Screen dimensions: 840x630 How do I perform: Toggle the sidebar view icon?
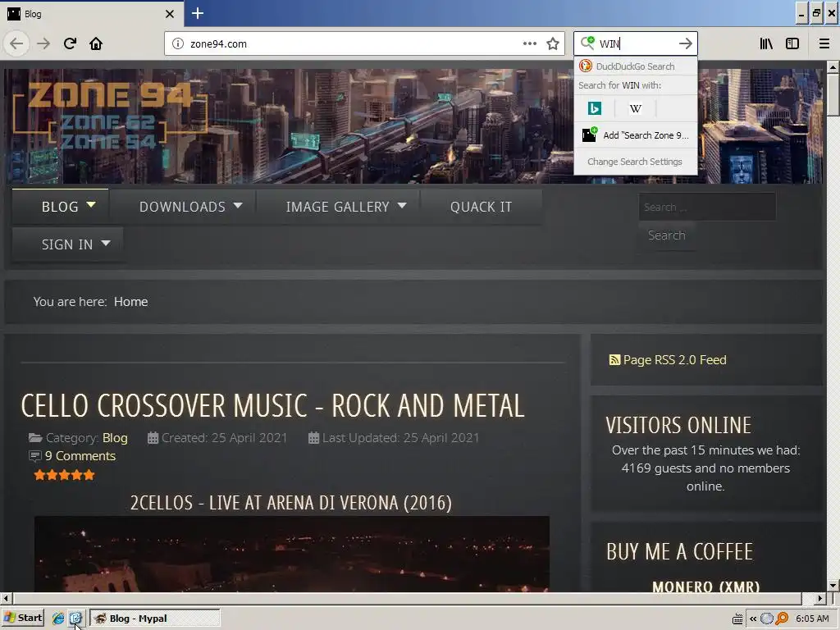click(x=792, y=43)
